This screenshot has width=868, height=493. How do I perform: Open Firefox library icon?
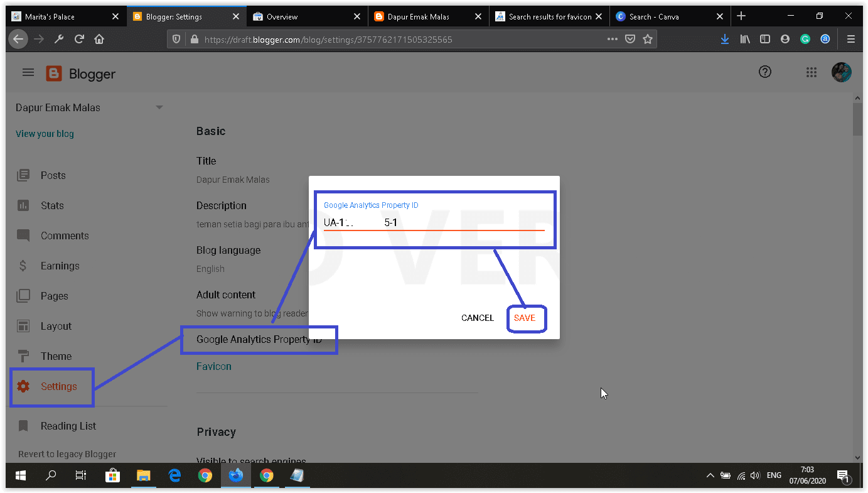coord(745,39)
